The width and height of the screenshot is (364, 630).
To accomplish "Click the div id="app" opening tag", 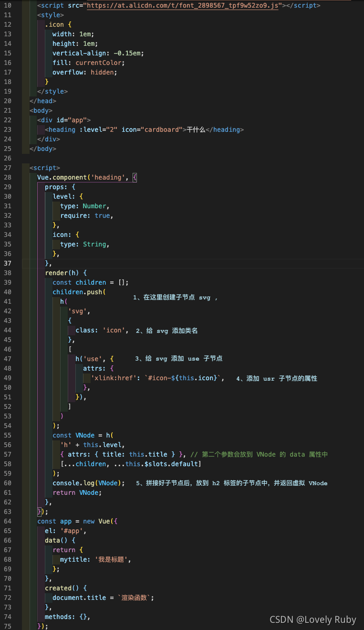I will [x=64, y=120].
